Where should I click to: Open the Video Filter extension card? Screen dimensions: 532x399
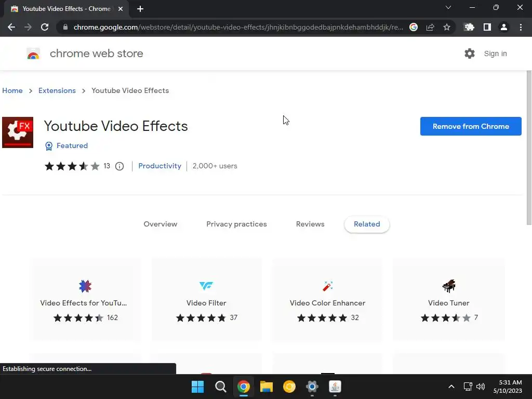click(206, 300)
